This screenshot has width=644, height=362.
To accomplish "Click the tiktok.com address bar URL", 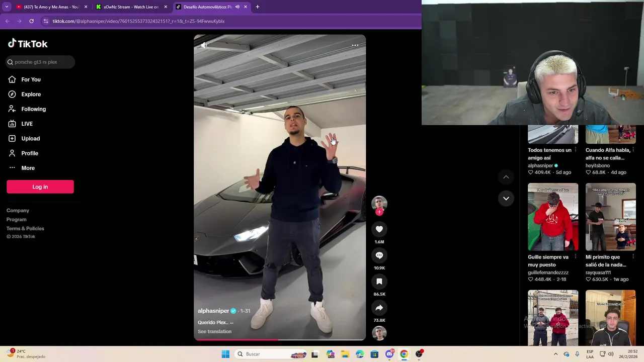I will point(138,21).
